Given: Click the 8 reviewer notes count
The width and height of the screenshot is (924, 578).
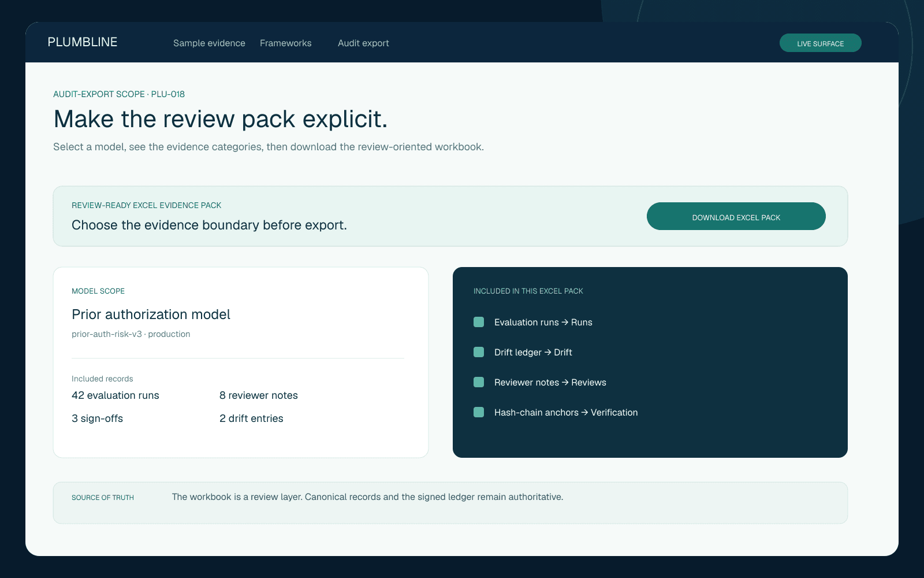Looking at the screenshot, I should [x=259, y=395].
